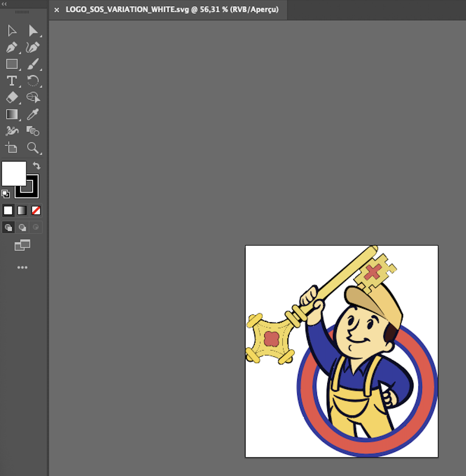Click the white Fill color swatch
Image resolution: width=466 pixels, height=476 pixels.
(13, 173)
